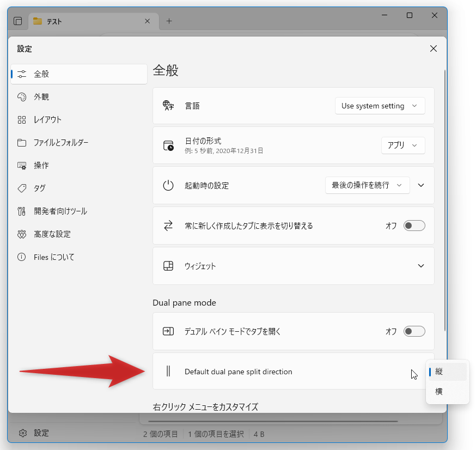Open 高度な設定 advanced settings section
Screen dimensions: 476x450
click(x=79, y=234)
